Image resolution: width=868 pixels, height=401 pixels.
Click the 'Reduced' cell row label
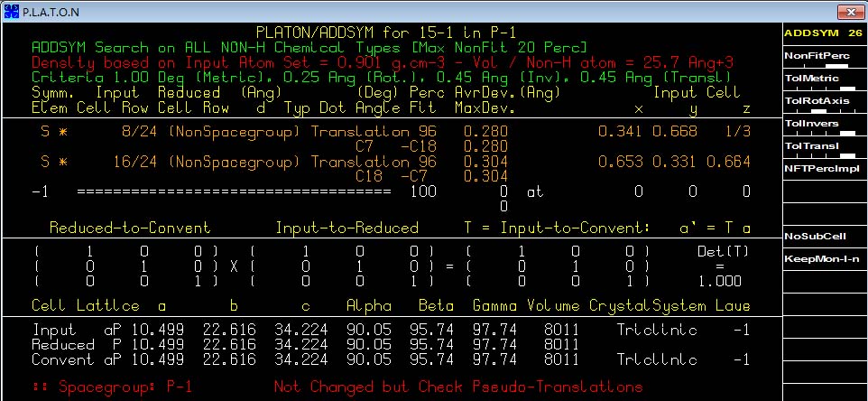62,345
